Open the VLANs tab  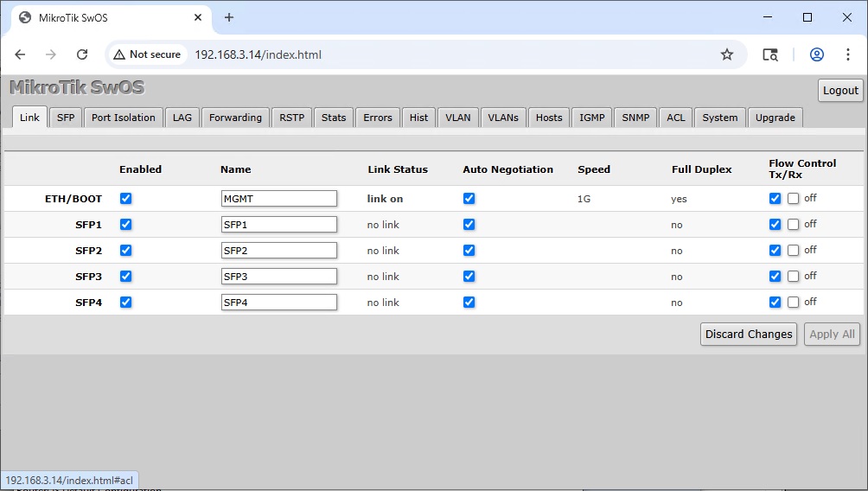(x=503, y=118)
